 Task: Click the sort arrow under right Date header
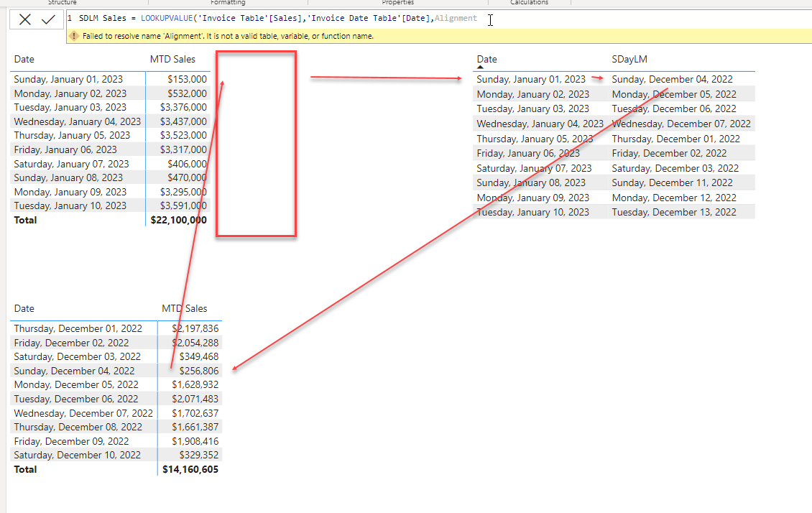(480, 68)
